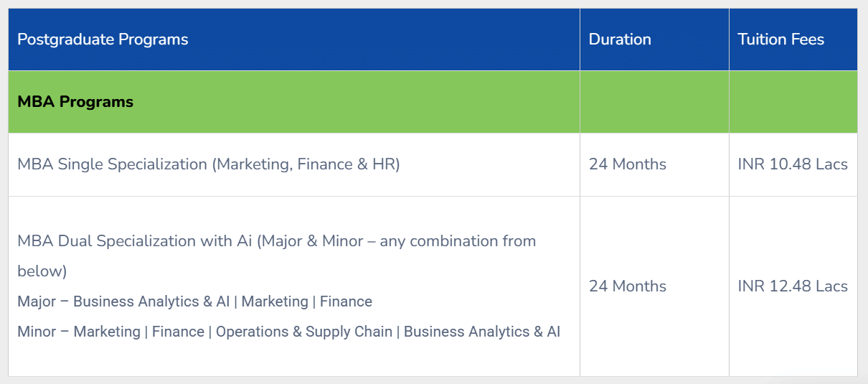This screenshot has height=384, width=868.
Task: Select the MBA Programs section heading
Action: (x=75, y=102)
